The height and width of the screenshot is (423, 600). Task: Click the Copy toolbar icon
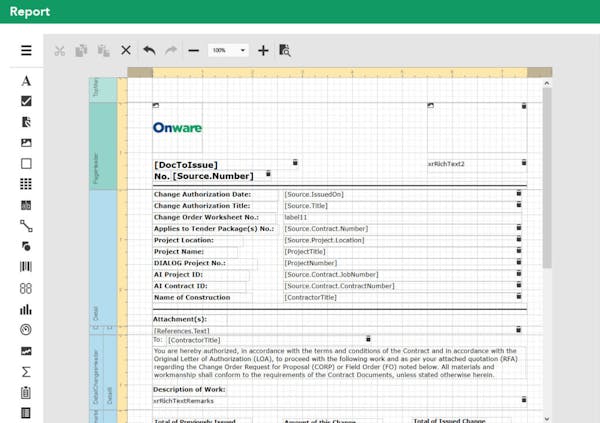click(x=81, y=51)
